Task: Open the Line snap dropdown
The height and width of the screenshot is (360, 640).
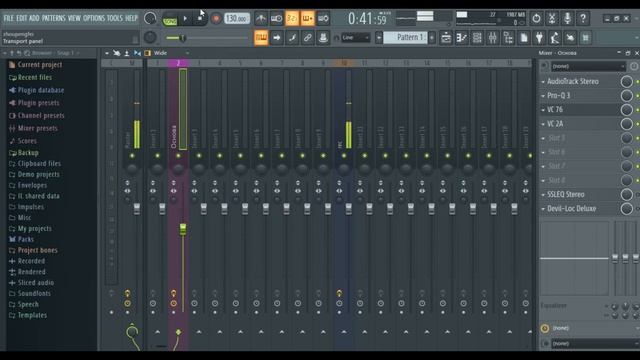Action: point(356,38)
